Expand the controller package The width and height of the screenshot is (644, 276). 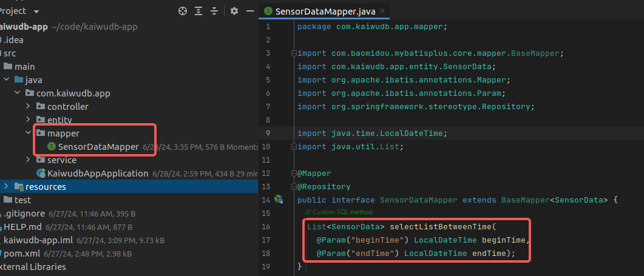click(28, 106)
